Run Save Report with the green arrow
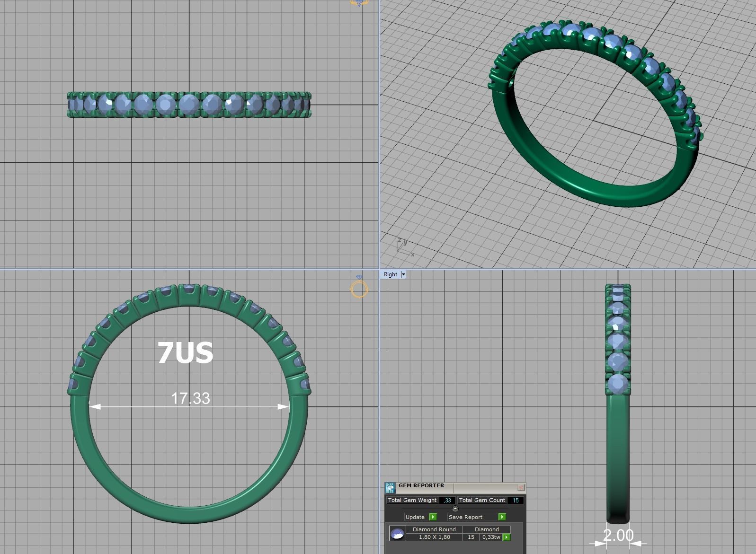Image resolution: width=756 pixels, height=554 pixels. (x=502, y=517)
